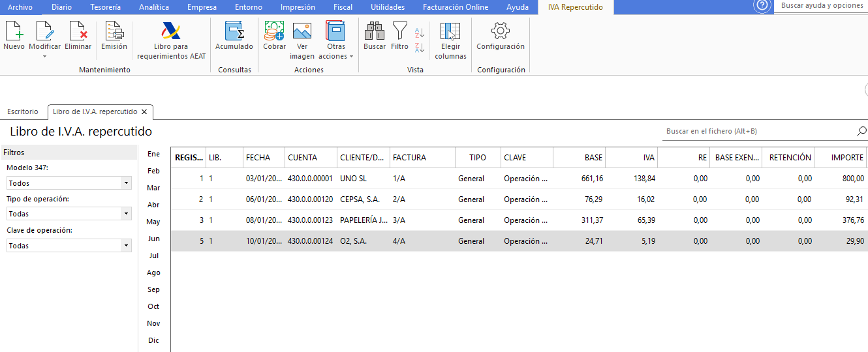Screen dimensions: 868x352
Task: Expand the Modificar dropdown arrow
Action: click(x=44, y=56)
